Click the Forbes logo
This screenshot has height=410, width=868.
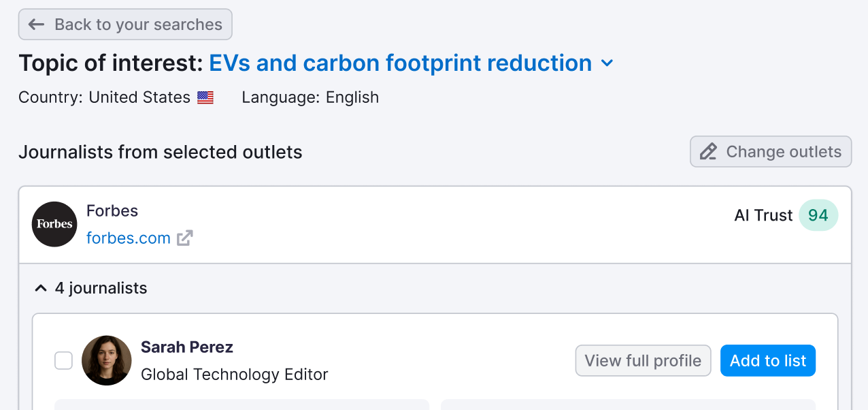(54, 224)
